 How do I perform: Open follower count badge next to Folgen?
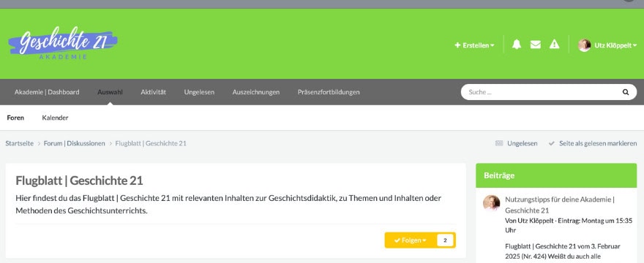445,240
